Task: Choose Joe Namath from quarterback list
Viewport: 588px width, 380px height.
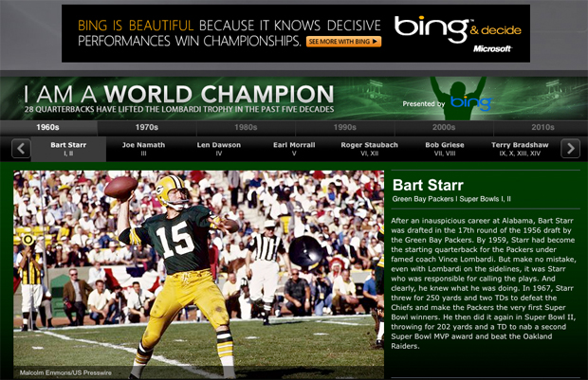Action: [142, 148]
